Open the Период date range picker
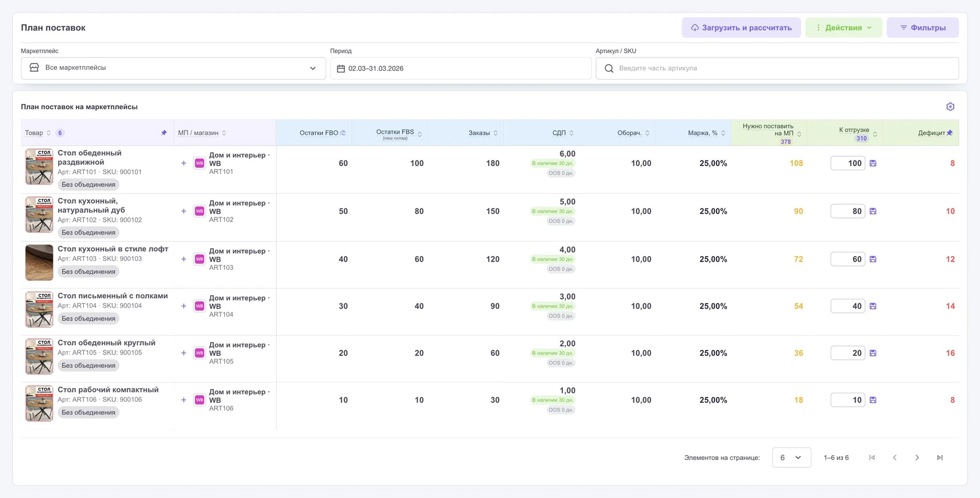The height and width of the screenshot is (498, 980). pos(461,68)
